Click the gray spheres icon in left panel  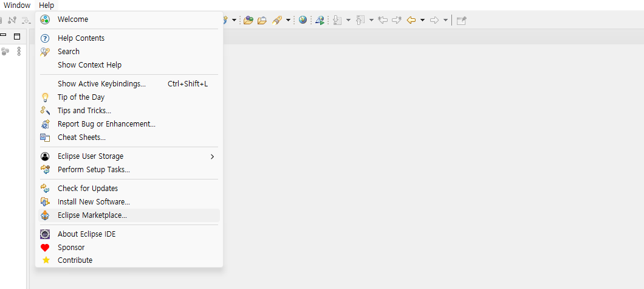5,51
